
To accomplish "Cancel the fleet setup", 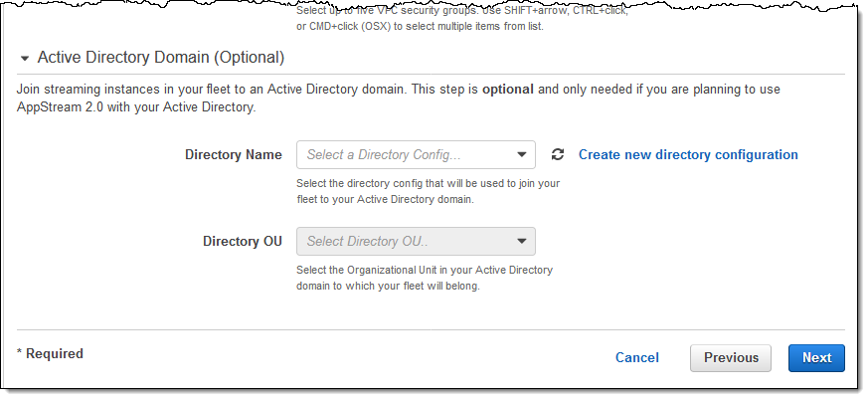I will [x=636, y=358].
